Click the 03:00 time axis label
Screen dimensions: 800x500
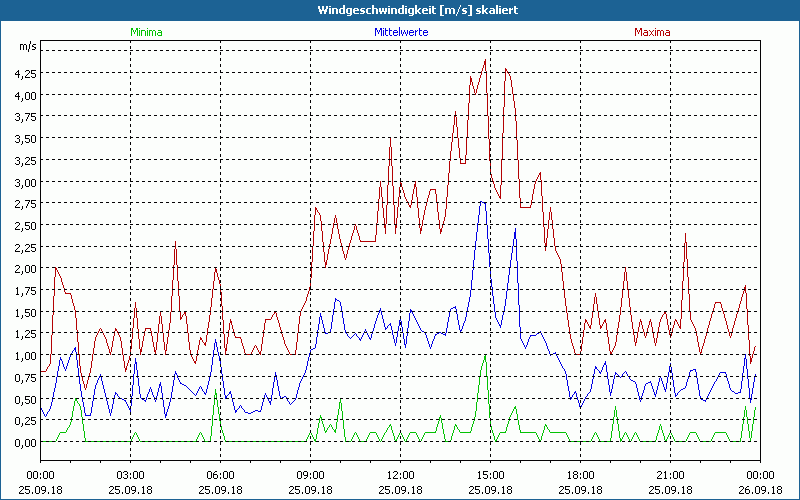click(131, 476)
